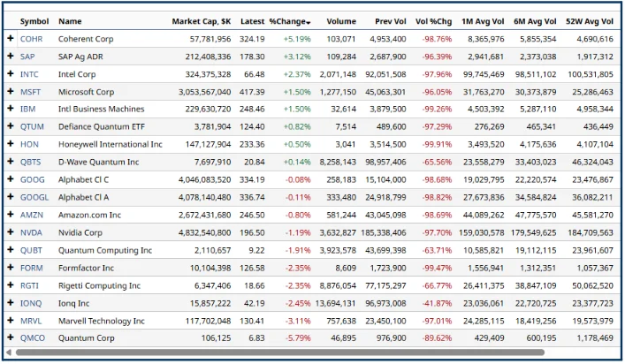Expand the NVDA row plus icon
Screen dimensions: 625x364
[11, 231]
